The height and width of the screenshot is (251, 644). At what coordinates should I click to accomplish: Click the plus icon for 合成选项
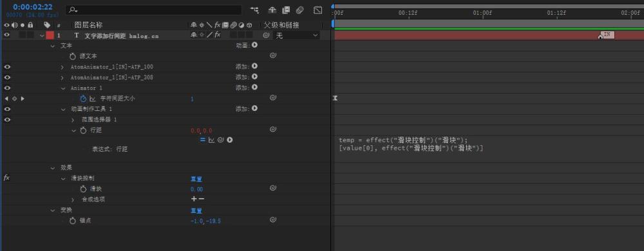pyautogui.click(x=194, y=199)
